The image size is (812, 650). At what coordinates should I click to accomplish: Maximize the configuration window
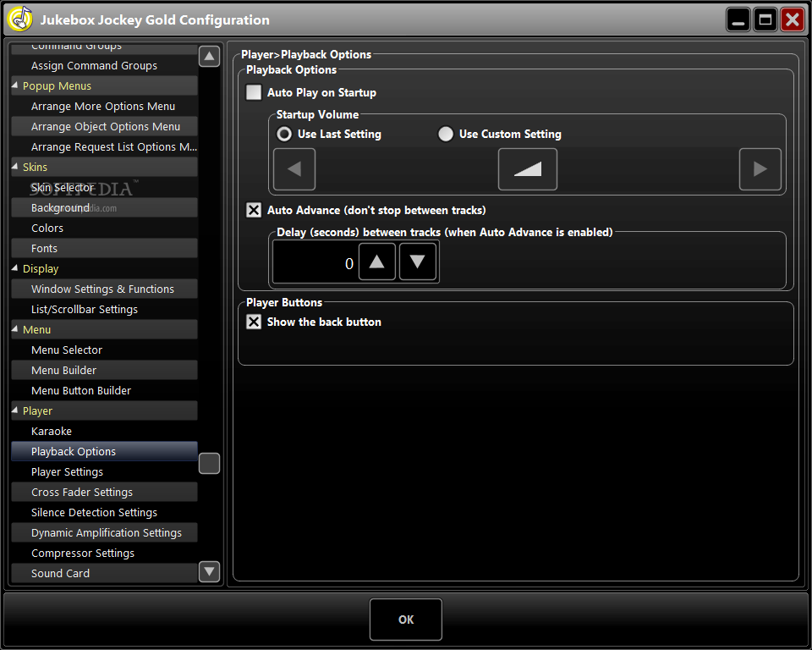(765, 19)
